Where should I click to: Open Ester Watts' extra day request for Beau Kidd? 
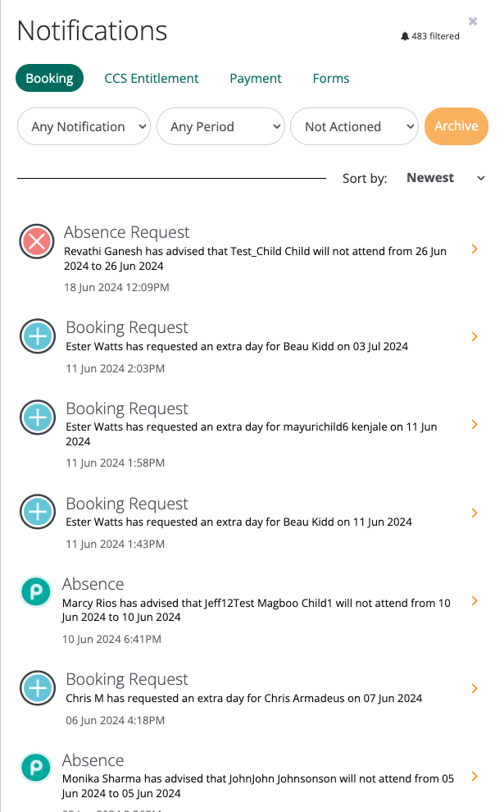tap(474, 336)
